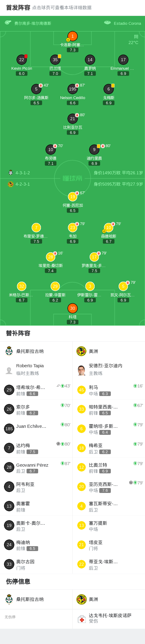The image size is (145, 644).
Task: Click the injured player medical kit icon
Action: [x=82, y=620]
